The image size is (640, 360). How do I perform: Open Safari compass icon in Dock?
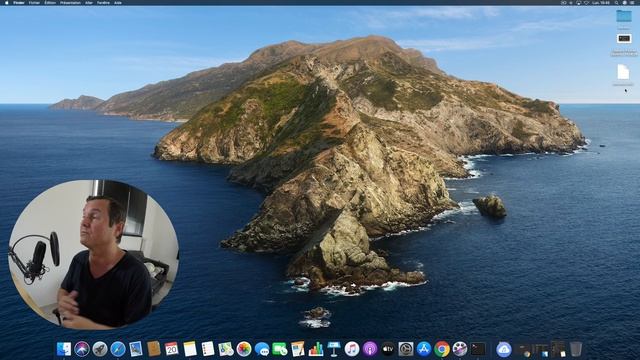click(118, 349)
